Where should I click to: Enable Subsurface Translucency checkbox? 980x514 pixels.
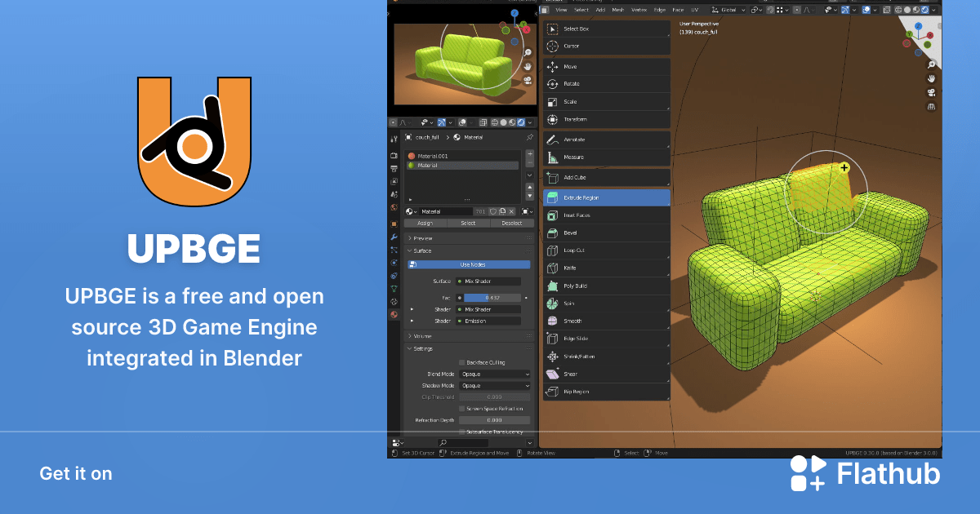(462, 432)
